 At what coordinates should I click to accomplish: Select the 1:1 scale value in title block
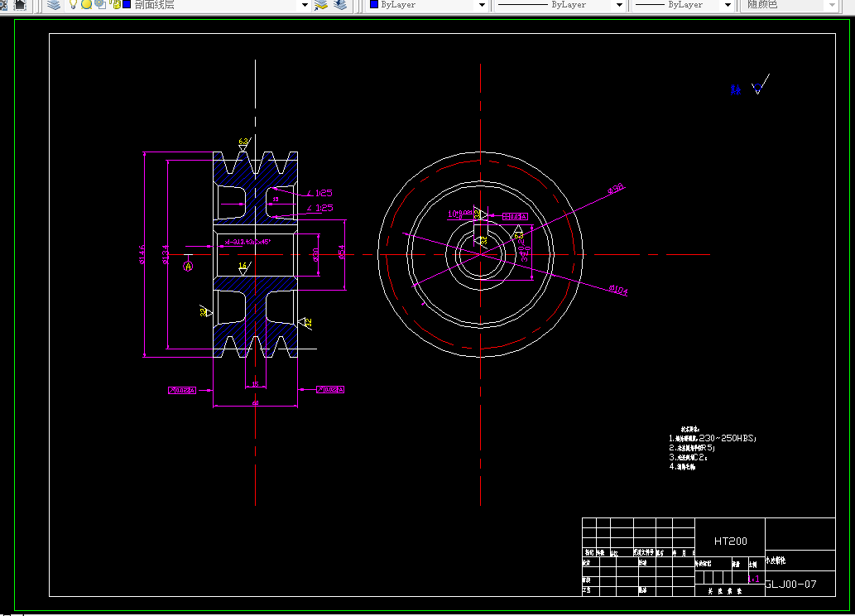click(x=753, y=579)
